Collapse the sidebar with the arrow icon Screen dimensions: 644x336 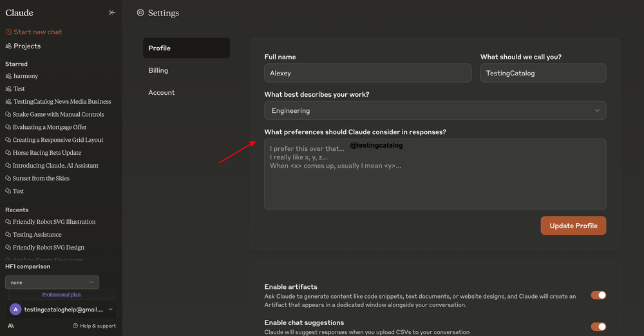click(112, 12)
